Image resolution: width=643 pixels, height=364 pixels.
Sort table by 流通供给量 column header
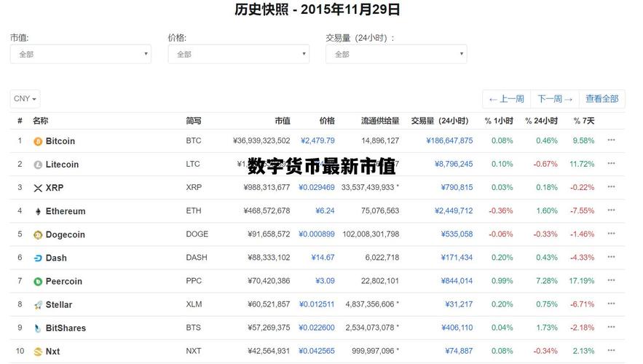380,121
